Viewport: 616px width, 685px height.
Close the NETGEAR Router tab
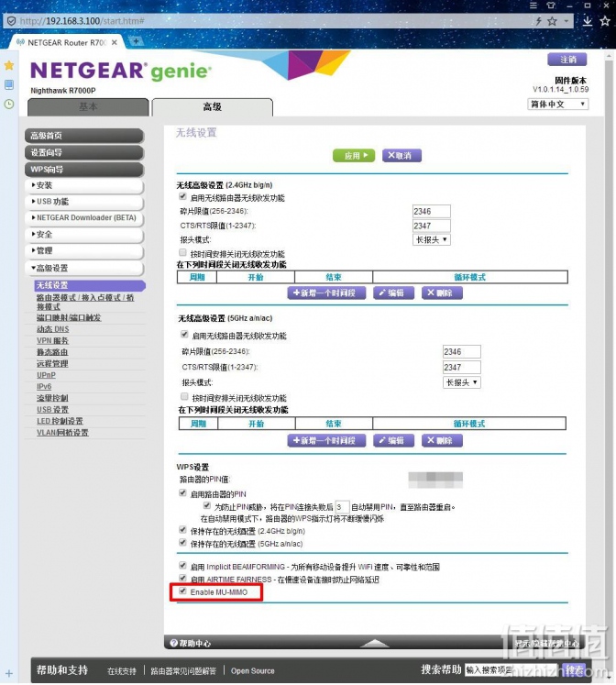pos(115,42)
